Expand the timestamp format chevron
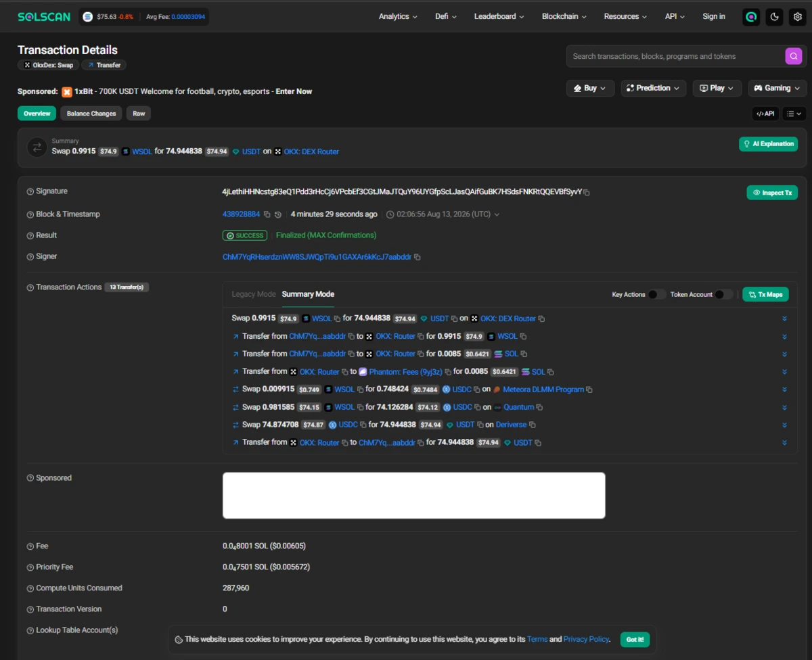Viewport: 812px width, 660px height. click(497, 215)
